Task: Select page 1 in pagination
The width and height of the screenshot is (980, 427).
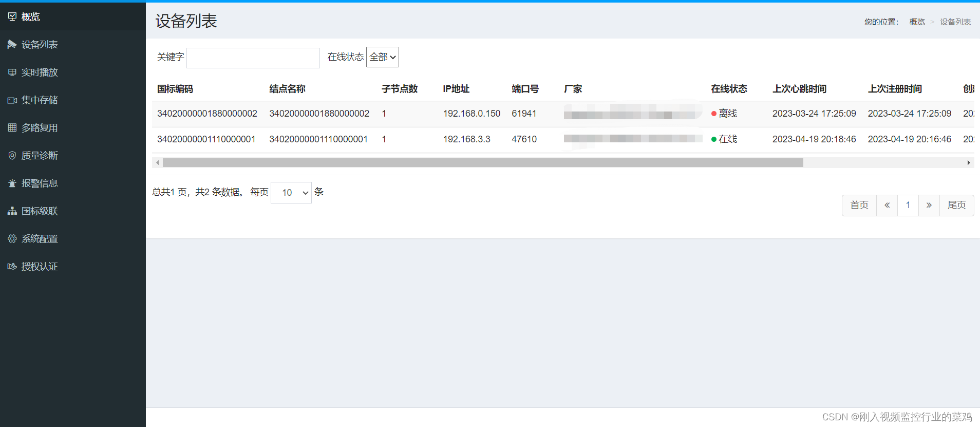Action: [908, 206]
